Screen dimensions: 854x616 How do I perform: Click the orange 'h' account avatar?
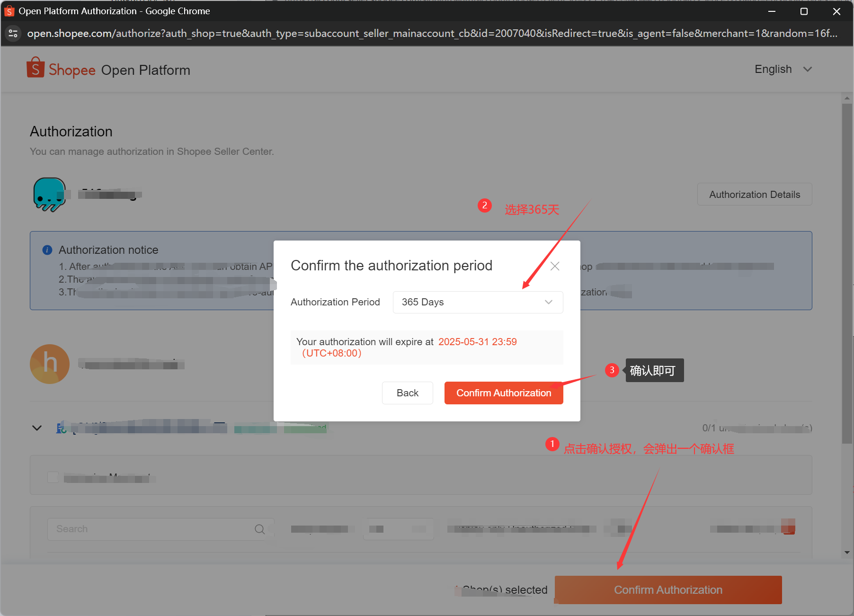pos(50,364)
